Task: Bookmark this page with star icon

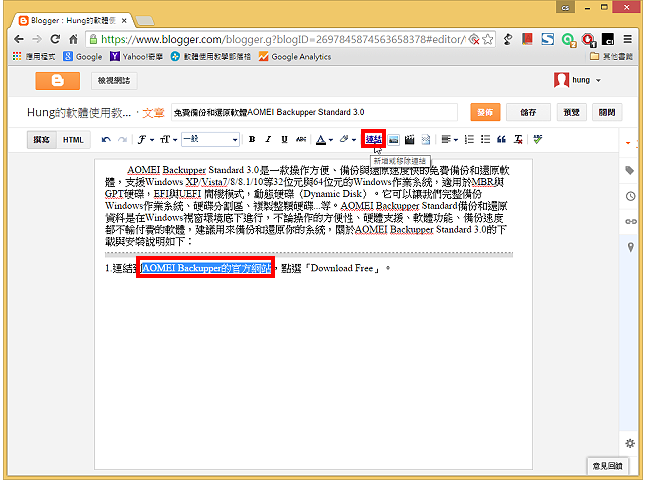Action: coord(488,39)
